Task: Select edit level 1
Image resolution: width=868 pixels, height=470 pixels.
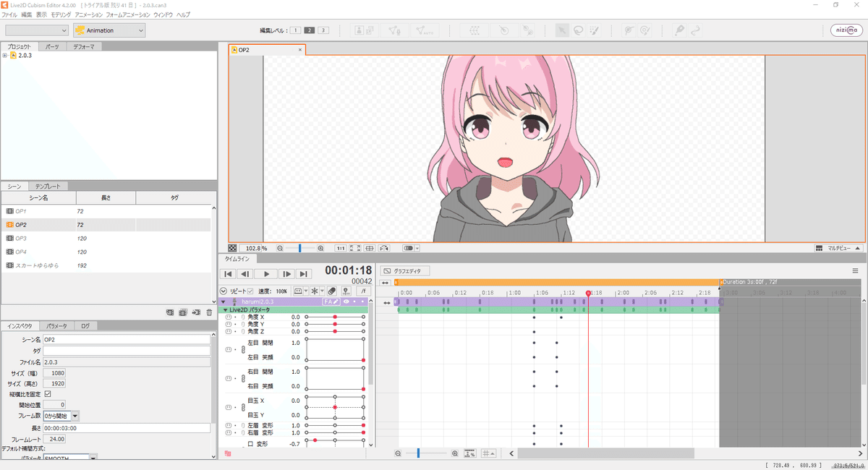Action: (x=296, y=30)
